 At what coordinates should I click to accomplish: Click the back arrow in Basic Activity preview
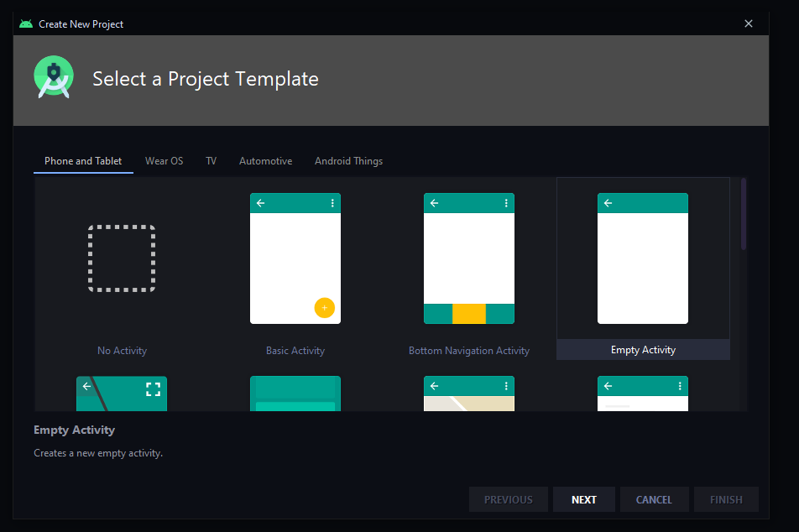[260, 202]
